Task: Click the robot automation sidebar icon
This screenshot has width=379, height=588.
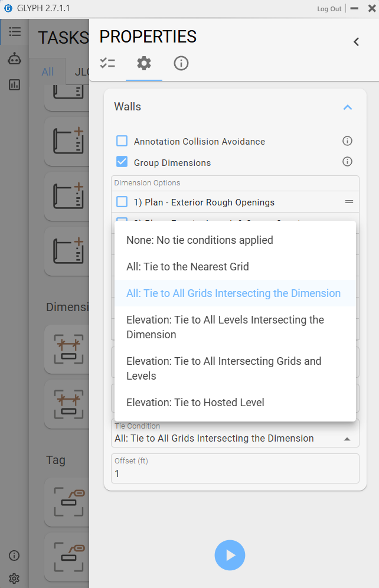Action: pyautogui.click(x=15, y=58)
